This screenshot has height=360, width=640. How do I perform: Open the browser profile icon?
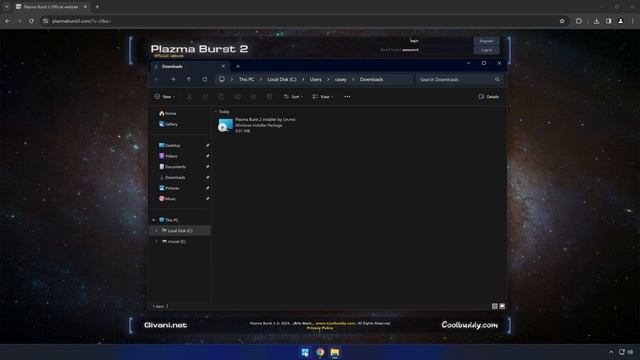[x=621, y=21]
